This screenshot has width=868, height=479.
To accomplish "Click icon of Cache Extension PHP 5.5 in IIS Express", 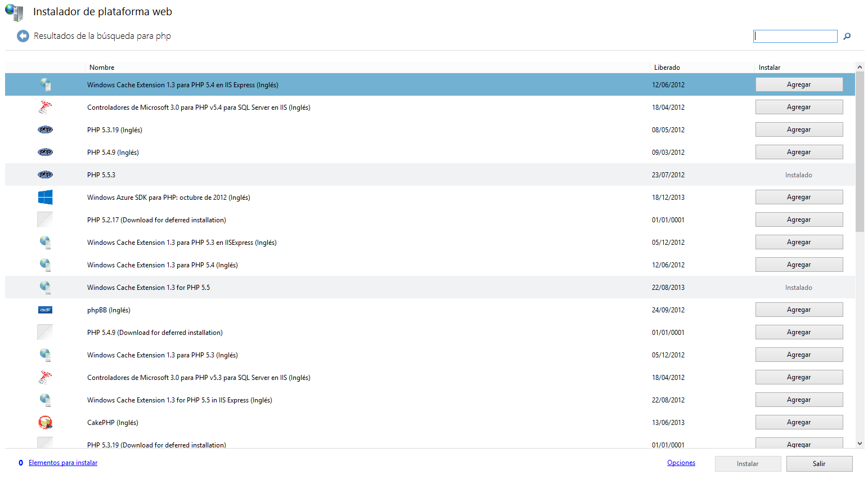I will click(45, 400).
